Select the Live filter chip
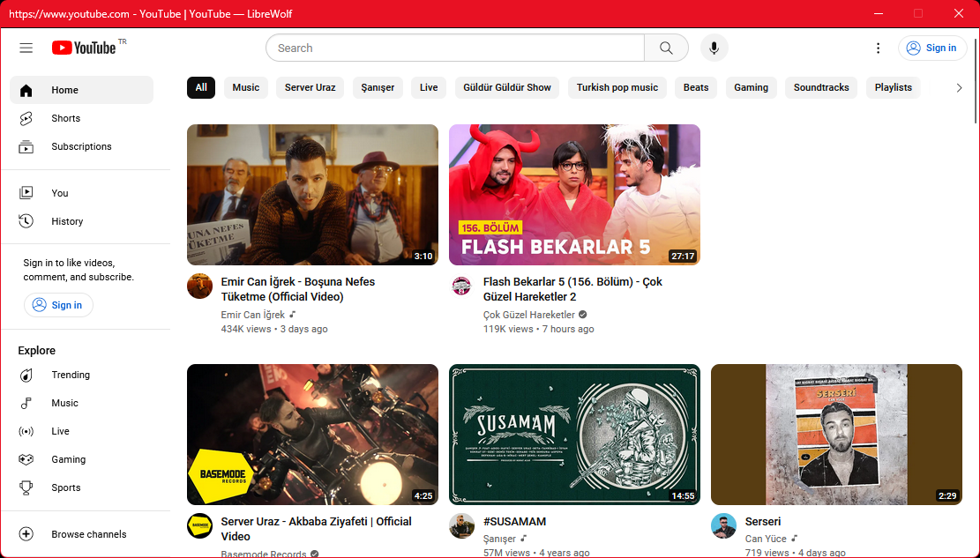The height and width of the screenshot is (558, 980). pyautogui.click(x=429, y=87)
